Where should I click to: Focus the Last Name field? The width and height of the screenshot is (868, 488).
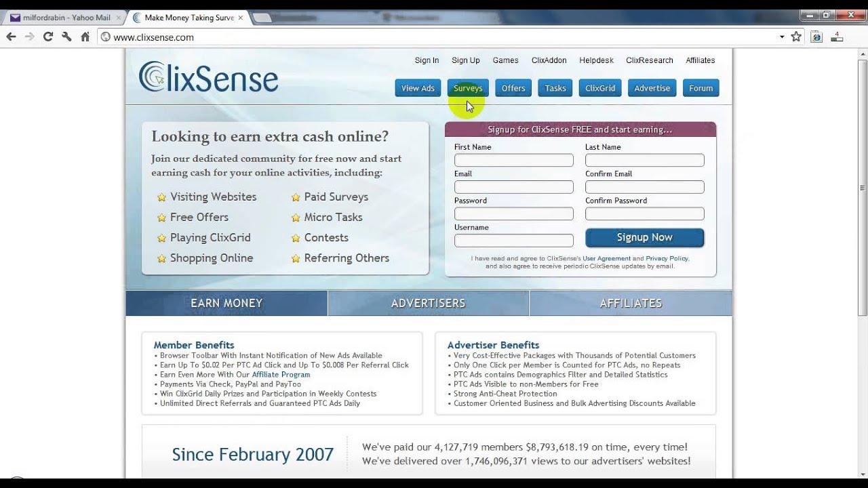tap(645, 161)
